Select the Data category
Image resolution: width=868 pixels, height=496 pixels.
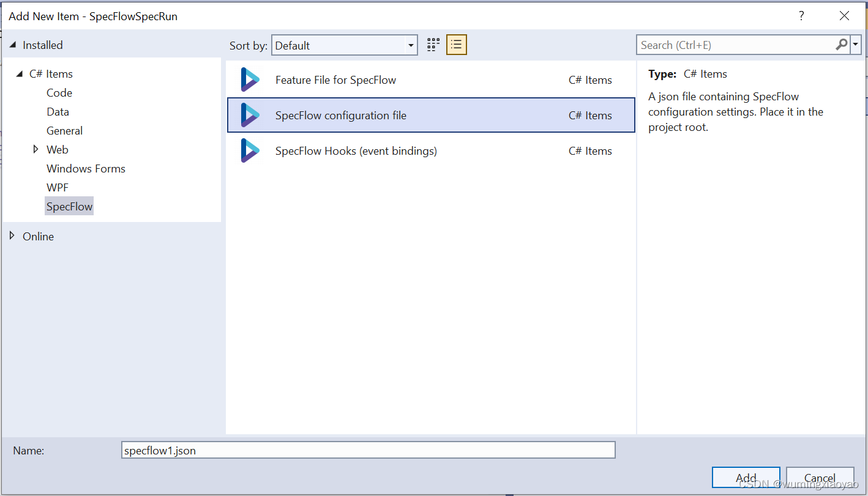[x=58, y=112]
